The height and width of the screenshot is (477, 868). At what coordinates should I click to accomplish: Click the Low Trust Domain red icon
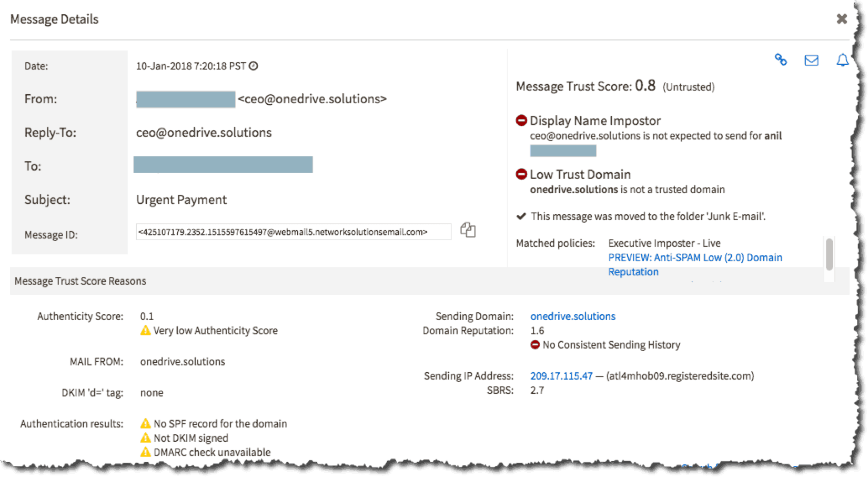521,174
